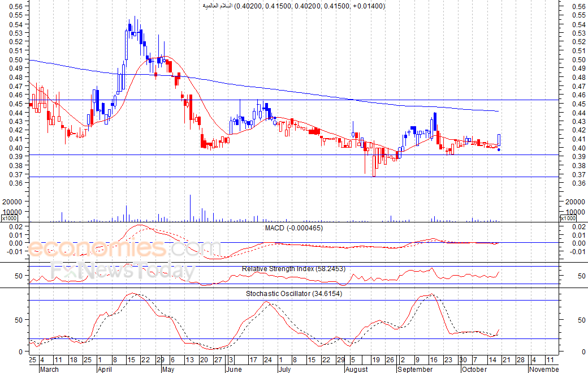Image resolution: width=588 pixels, height=373 pixels.
Task: Click the June month label
Action: pos(234,369)
